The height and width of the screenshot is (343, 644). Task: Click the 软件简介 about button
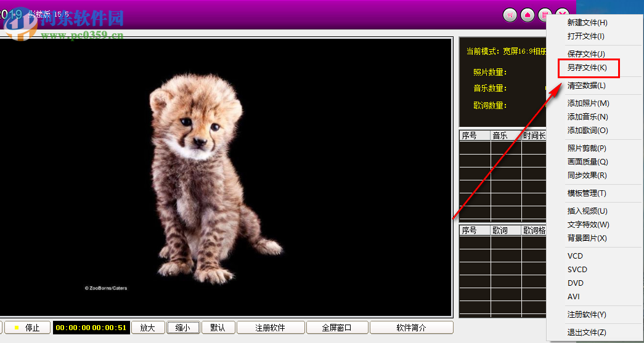coord(412,328)
